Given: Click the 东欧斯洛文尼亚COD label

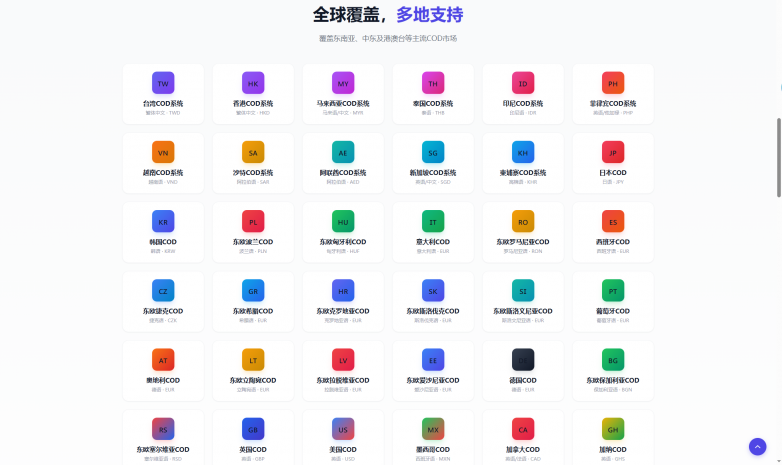Looking at the screenshot, I should 523,311.
